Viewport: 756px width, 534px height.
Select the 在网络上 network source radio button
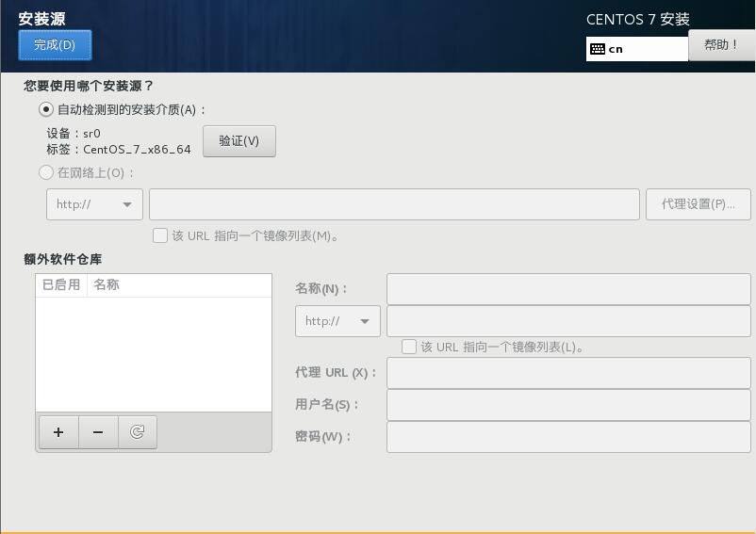46,172
